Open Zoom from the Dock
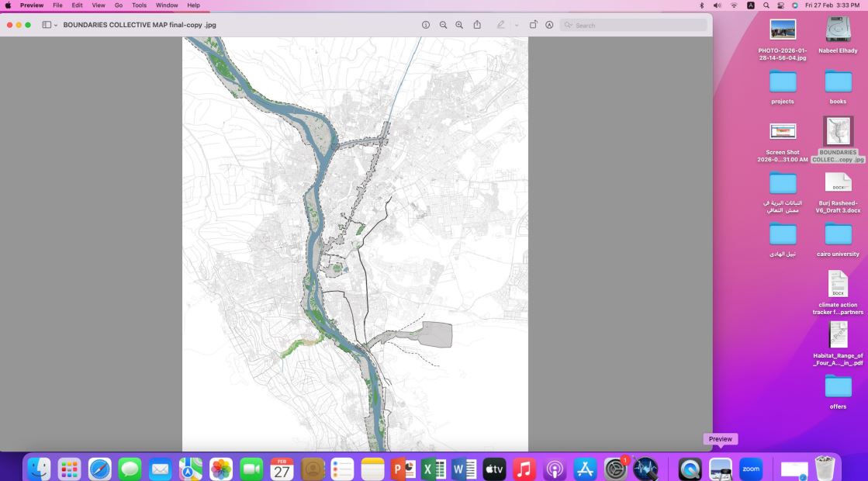Viewport: 868px width, 481px height. coord(751,469)
